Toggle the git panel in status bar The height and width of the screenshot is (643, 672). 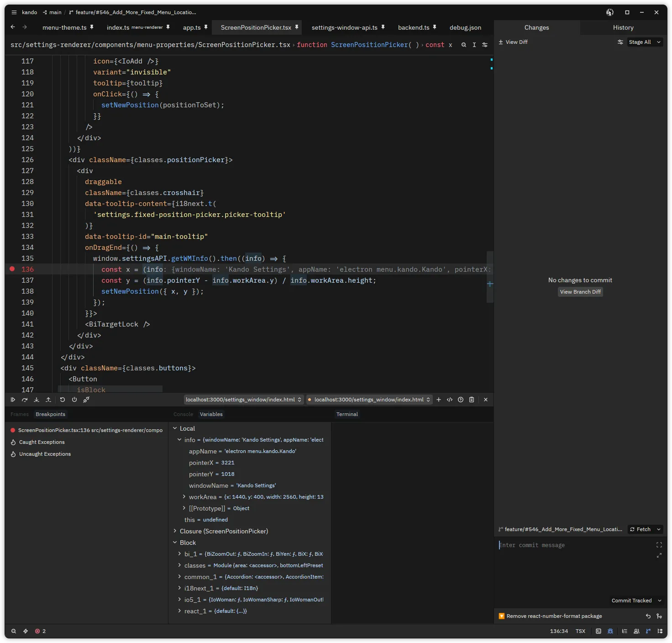pyautogui.click(x=648, y=631)
